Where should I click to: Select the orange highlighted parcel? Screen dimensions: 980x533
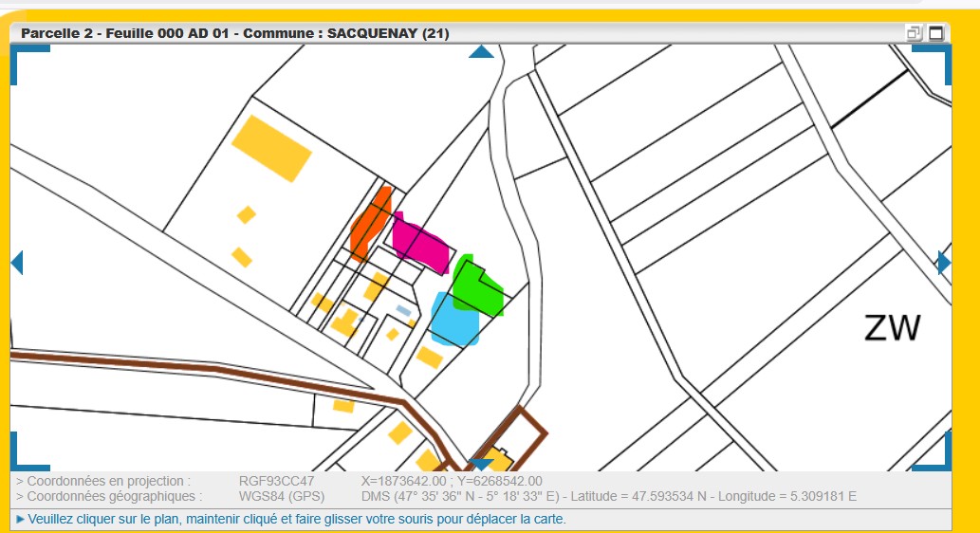tap(369, 225)
